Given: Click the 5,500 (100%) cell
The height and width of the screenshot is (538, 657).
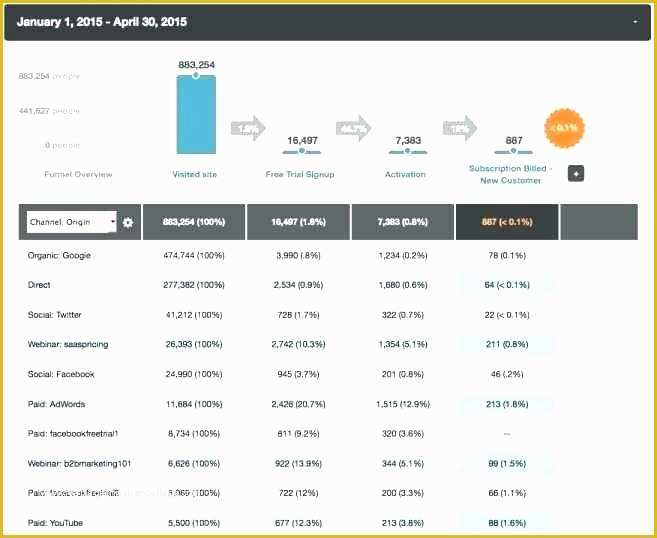Looking at the screenshot, I should pyautogui.click(x=194, y=523).
